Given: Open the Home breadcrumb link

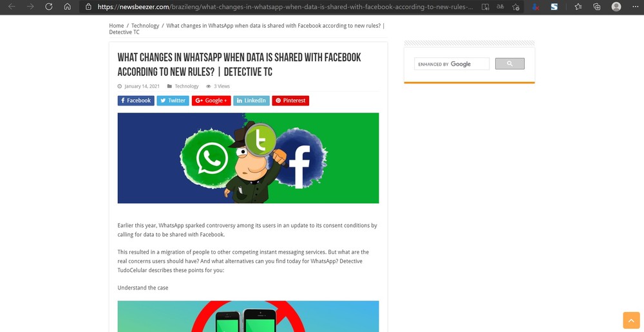Looking at the screenshot, I should [116, 26].
